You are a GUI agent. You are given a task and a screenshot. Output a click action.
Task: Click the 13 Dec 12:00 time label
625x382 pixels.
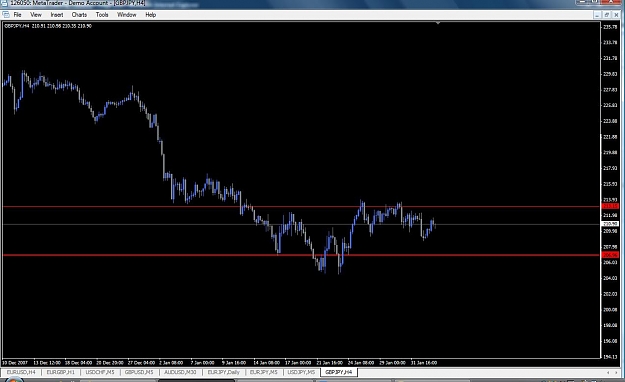[47, 363]
